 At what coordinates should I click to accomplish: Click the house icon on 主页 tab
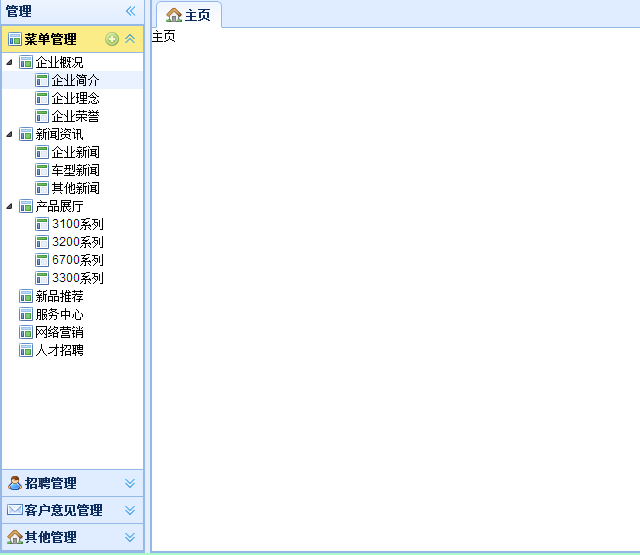tap(174, 15)
